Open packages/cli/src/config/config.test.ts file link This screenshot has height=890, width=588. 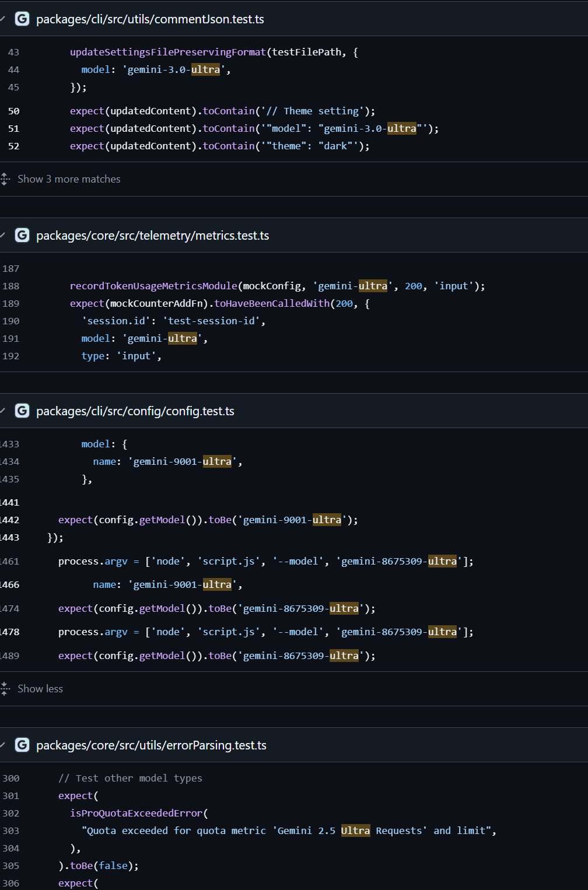(x=135, y=411)
